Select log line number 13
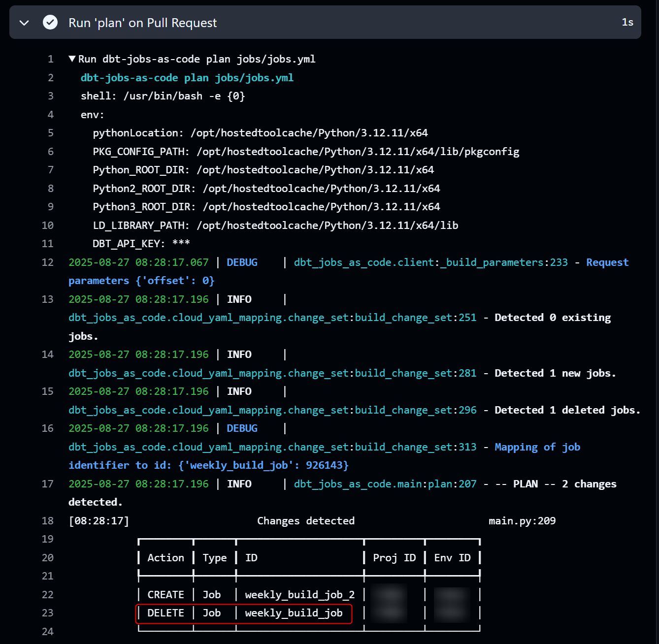Image resolution: width=659 pixels, height=644 pixels. tap(48, 299)
